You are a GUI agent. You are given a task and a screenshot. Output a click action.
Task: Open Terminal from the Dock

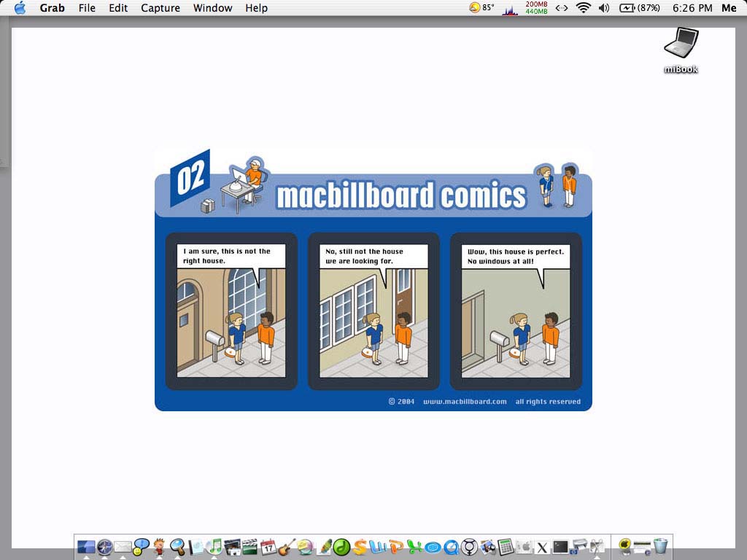560,547
